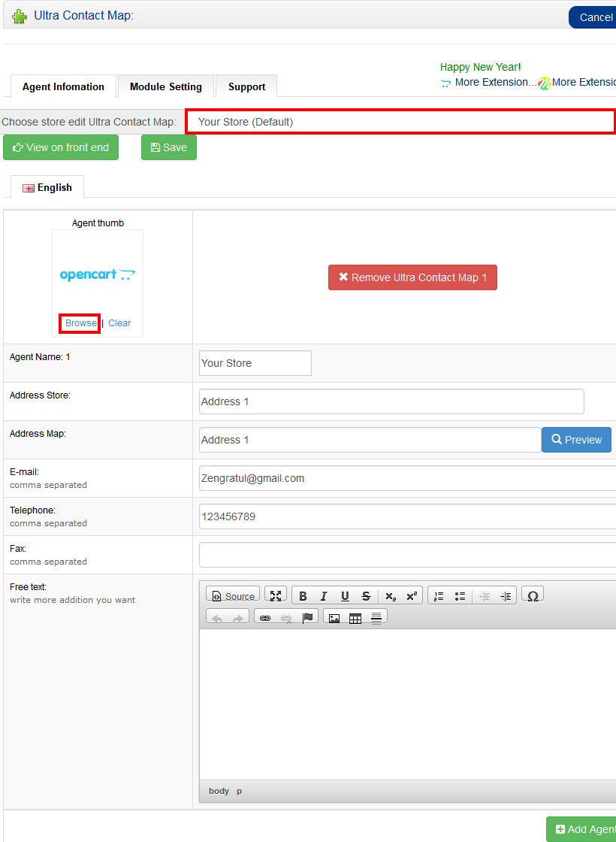Apply italic formatting in Free text editor
The height and width of the screenshot is (842, 616).
(324, 596)
